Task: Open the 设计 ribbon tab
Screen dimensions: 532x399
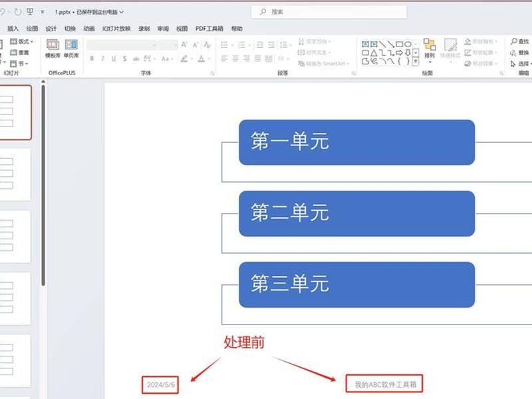Action: pos(51,29)
